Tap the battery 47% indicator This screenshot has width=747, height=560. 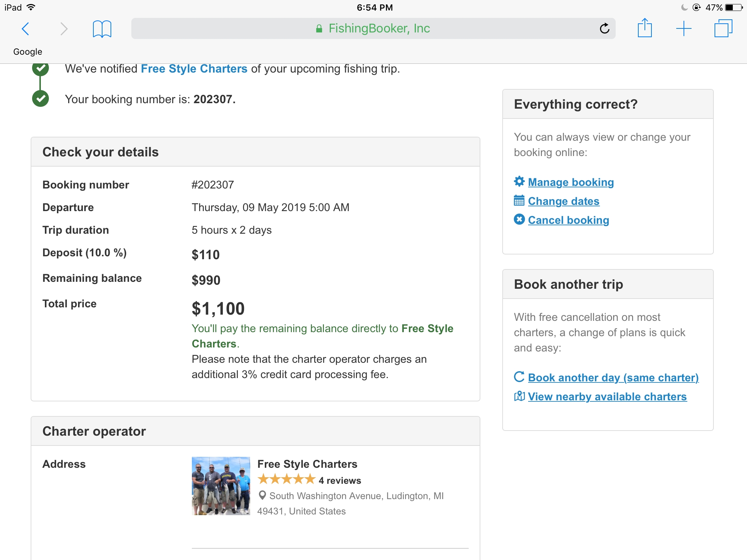[724, 7]
